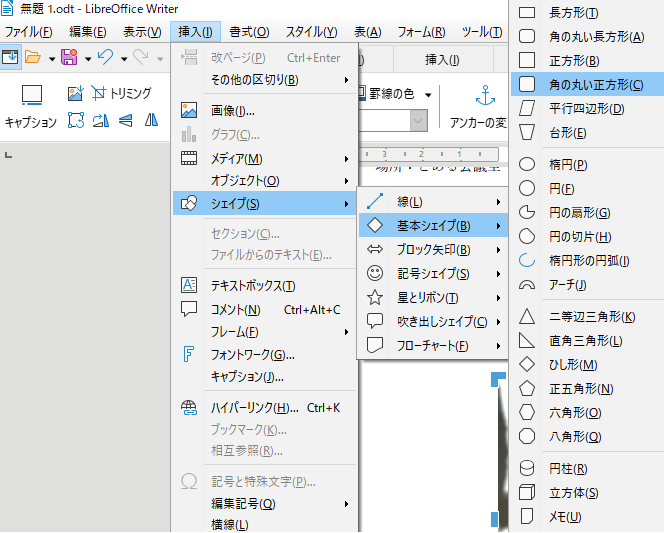Open the フォーム menu
This screenshot has height=533, width=664.
click(421, 32)
